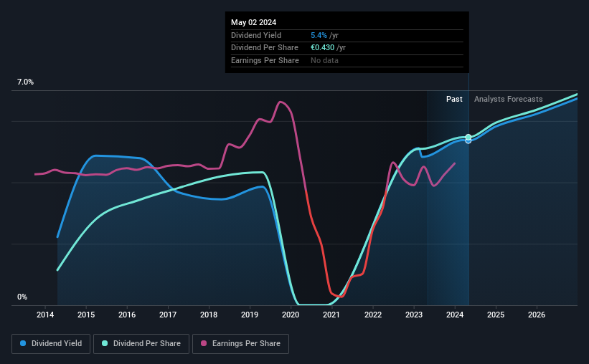Image resolution: width=589 pixels, height=364 pixels.
Task: Click the May 02 2024 tooltip header
Action: 253,22
